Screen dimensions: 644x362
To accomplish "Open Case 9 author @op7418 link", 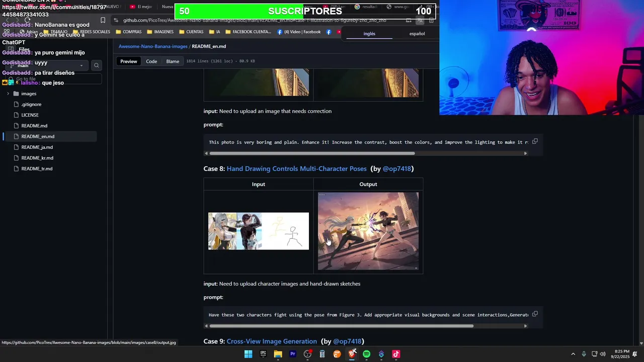I will pos(347,341).
